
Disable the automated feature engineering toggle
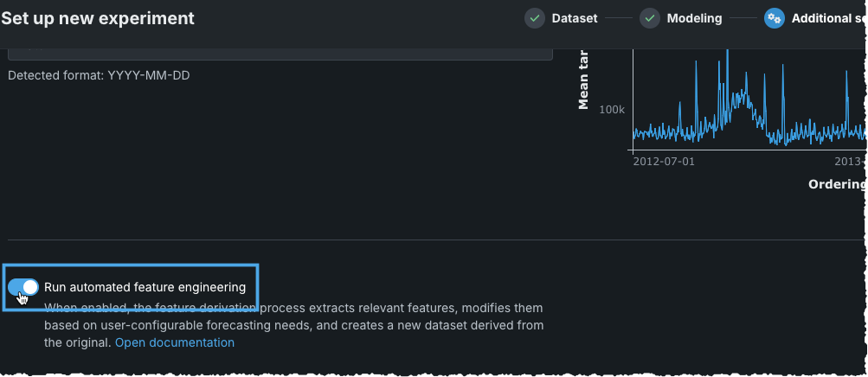pos(23,287)
